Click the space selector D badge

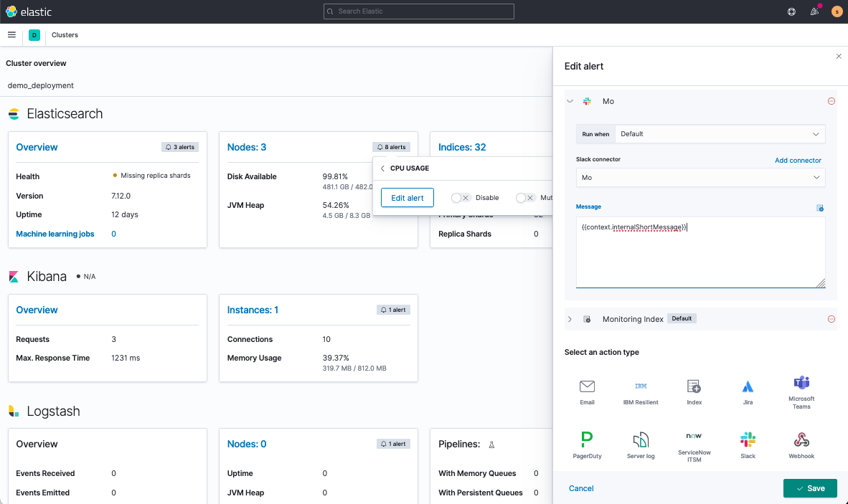pyautogui.click(x=34, y=35)
